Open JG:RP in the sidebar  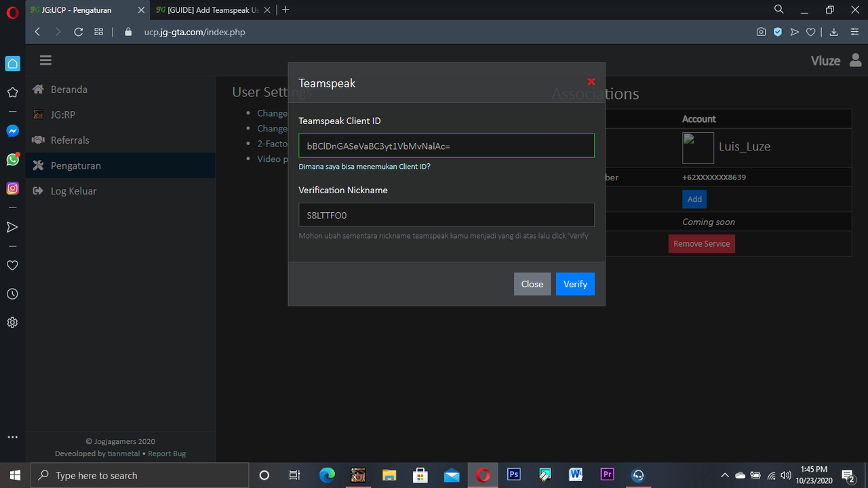[x=121, y=115]
